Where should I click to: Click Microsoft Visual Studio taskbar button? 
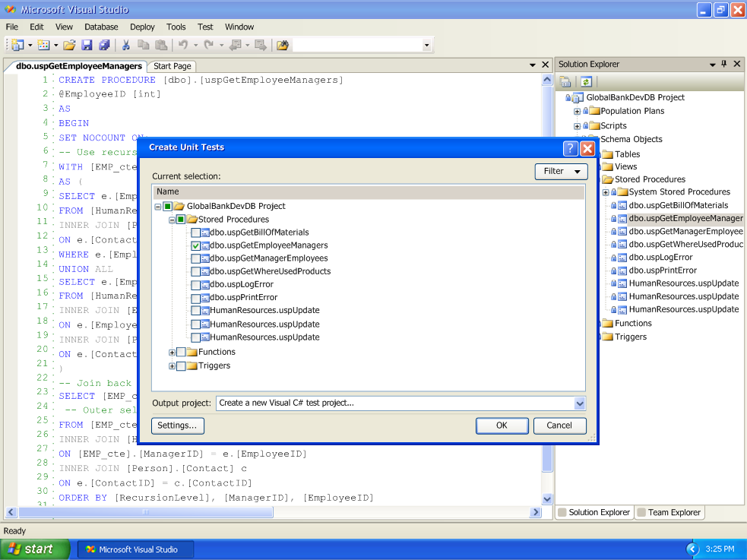click(x=135, y=549)
